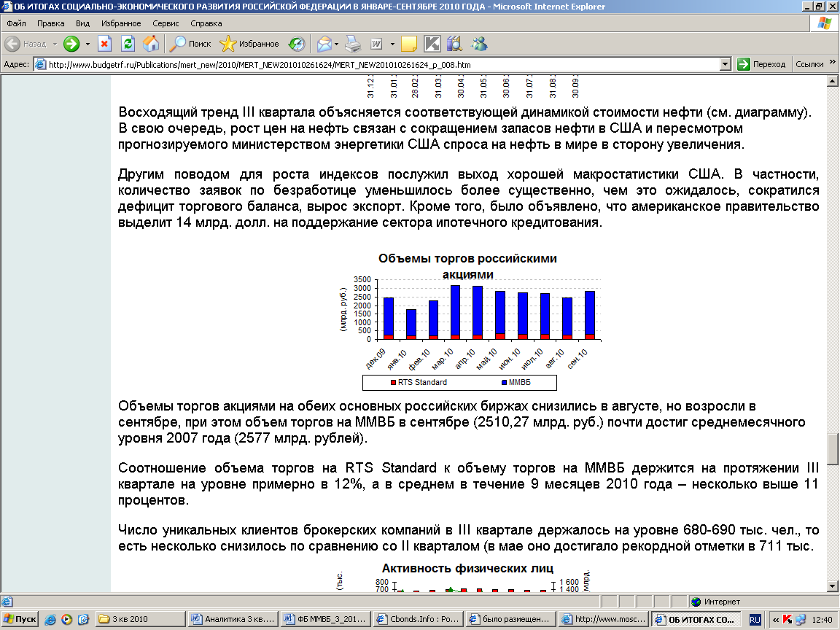This screenshot has width=840, height=630.
Task: Launch Windows Media Player from quick launch
Action: [x=66, y=619]
